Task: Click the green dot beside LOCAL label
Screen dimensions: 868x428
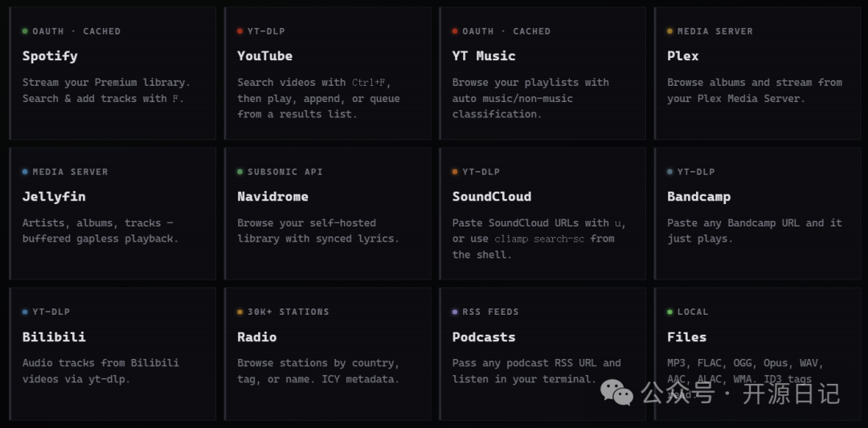Action: [669, 312]
